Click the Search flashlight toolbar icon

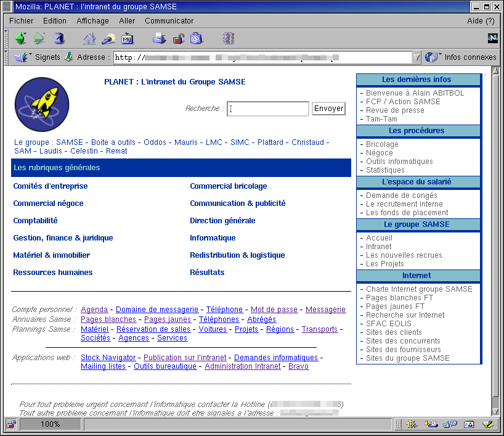pos(108,39)
